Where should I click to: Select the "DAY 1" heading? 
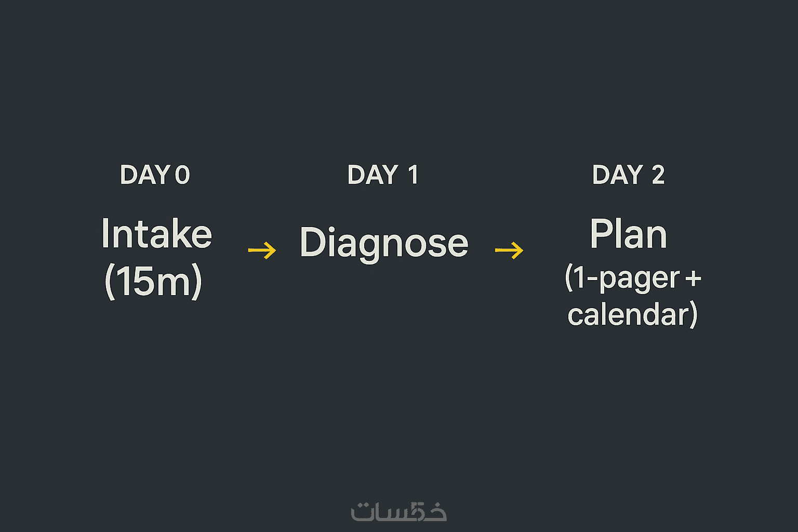pos(383,175)
